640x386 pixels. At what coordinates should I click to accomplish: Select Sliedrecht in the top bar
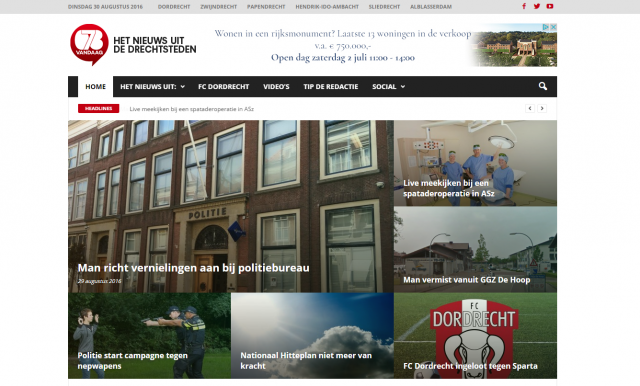pos(384,7)
